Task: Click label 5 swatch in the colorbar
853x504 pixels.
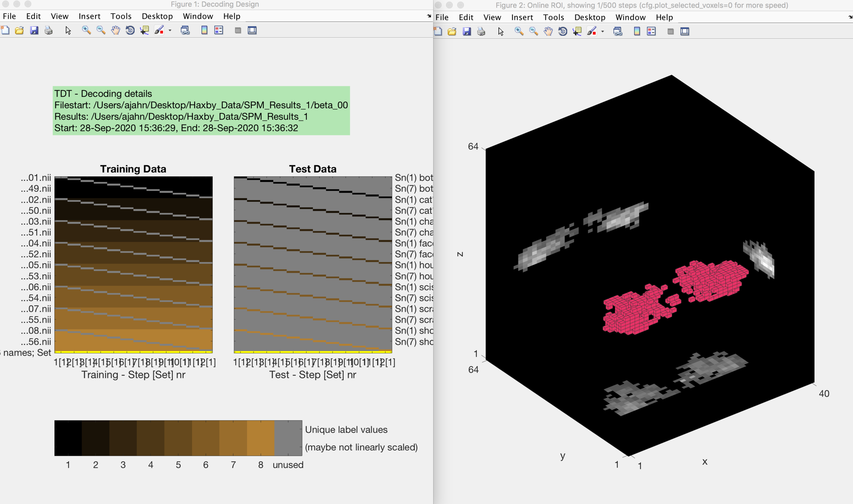Action: click(x=178, y=438)
